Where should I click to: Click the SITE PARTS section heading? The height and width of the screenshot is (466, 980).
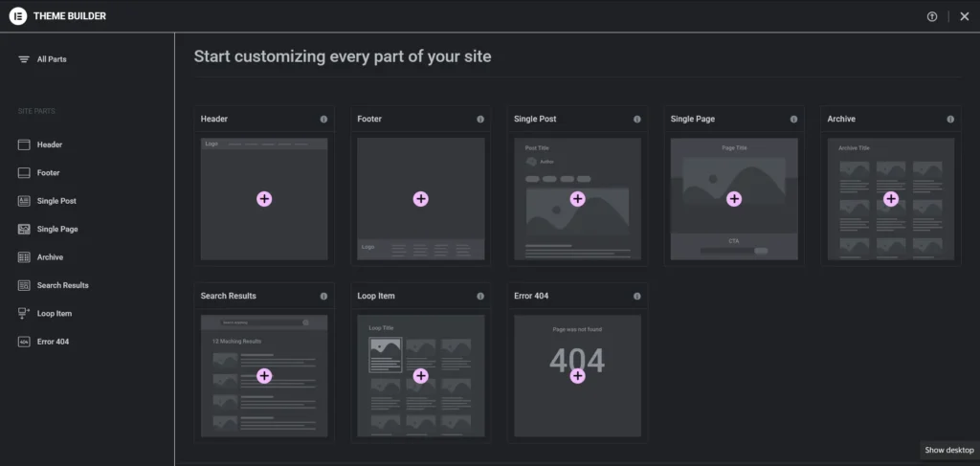(x=36, y=111)
